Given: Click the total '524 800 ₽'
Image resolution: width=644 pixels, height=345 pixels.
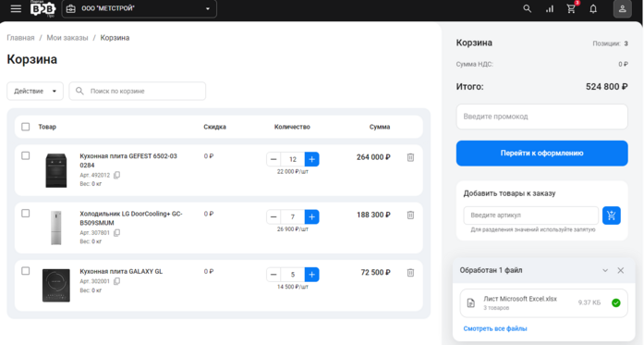Looking at the screenshot, I should tap(607, 87).
